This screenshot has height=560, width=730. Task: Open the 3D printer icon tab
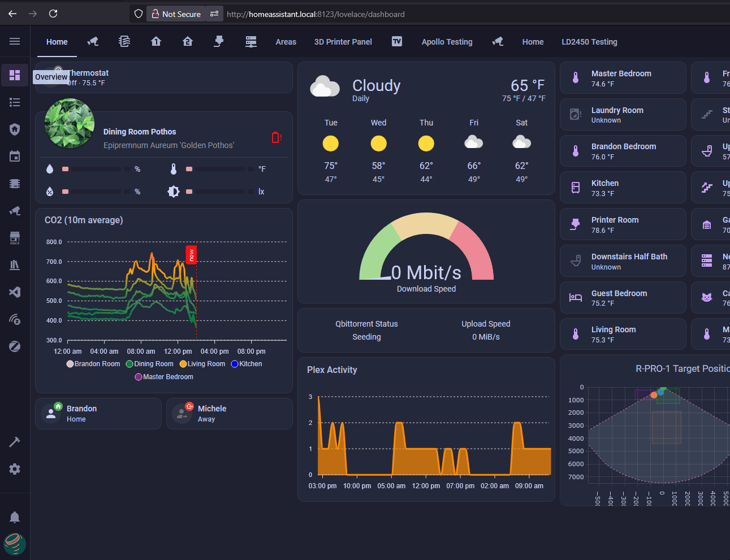pos(219,41)
